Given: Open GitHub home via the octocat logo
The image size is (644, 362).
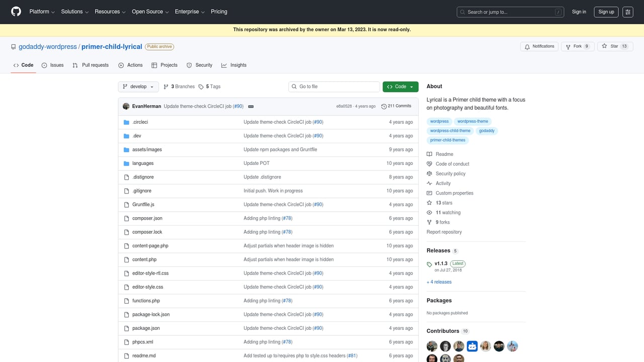Looking at the screenshot, I should (x=16, y=12).
